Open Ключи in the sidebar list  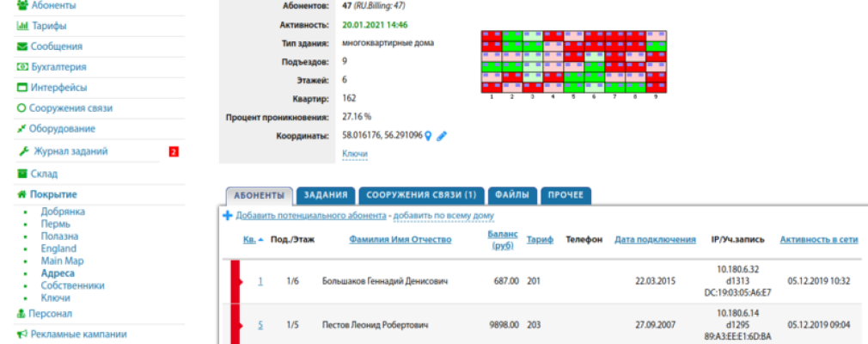point(55,298)
